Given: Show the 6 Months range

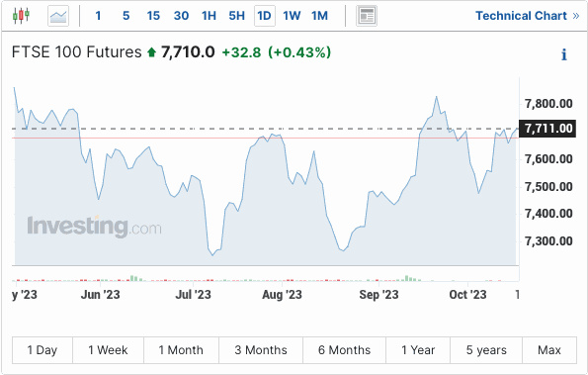Looking at the screenshot, I should click(344, 350).
